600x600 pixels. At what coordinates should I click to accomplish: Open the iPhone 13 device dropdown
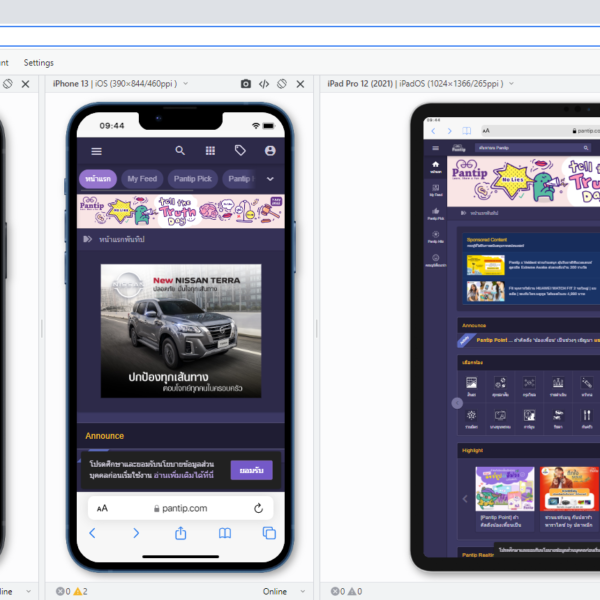[186, 83]
